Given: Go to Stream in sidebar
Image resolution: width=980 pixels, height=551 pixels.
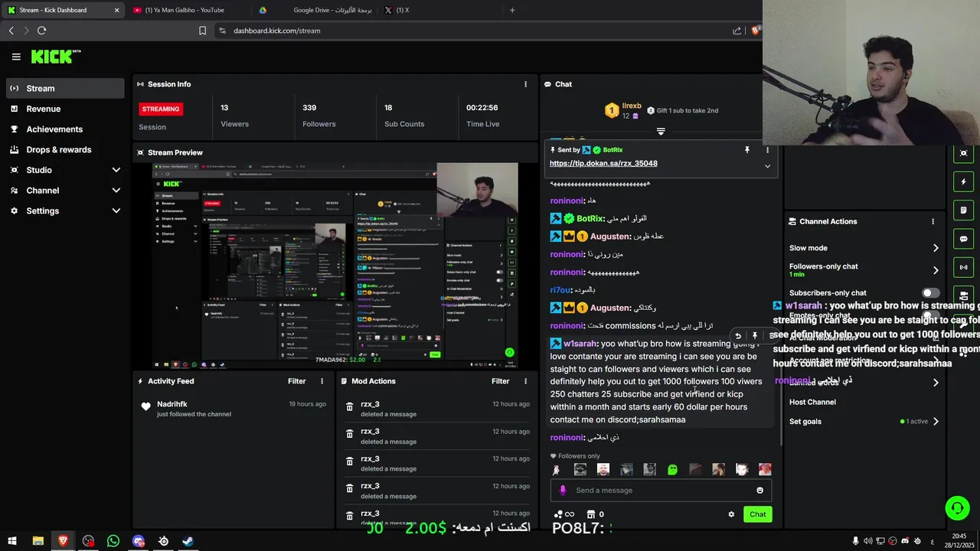Looking at the screenshot, I should coord(65,88).
